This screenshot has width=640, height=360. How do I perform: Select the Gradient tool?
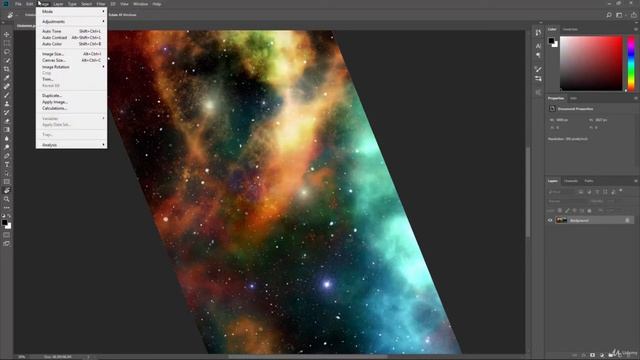[x=7, y=129]
